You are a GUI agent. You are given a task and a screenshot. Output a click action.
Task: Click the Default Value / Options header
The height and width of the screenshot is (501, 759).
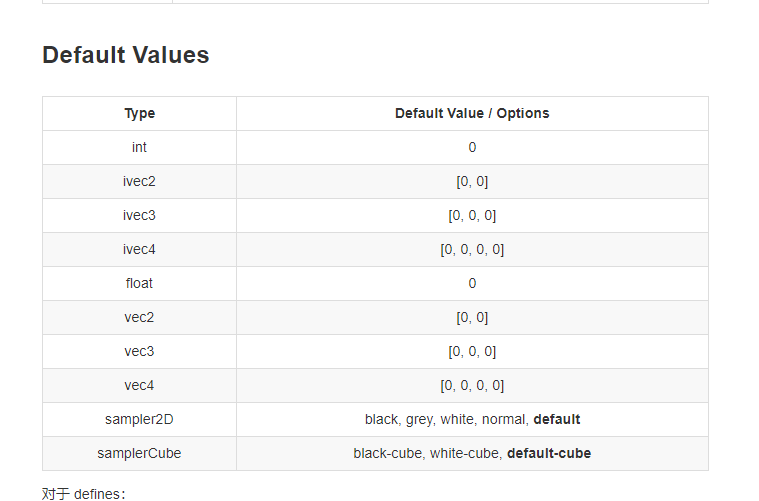coord(472,113)
